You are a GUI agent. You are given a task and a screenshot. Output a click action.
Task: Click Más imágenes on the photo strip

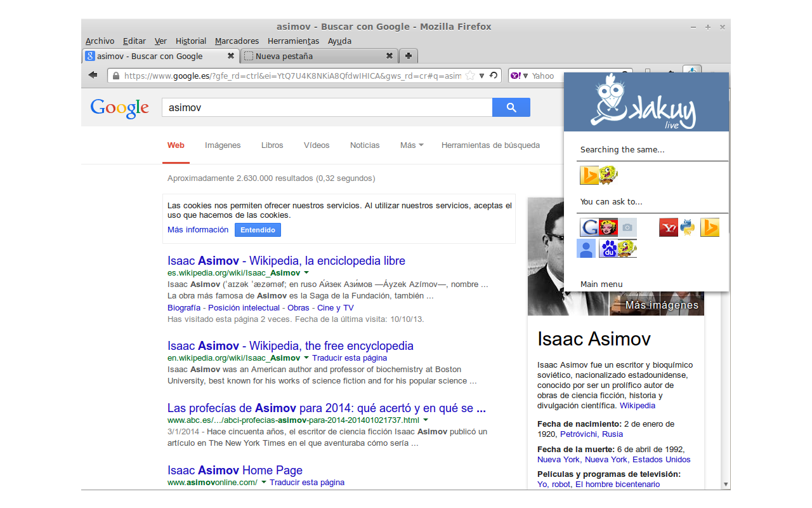click(x=662, y=305)
